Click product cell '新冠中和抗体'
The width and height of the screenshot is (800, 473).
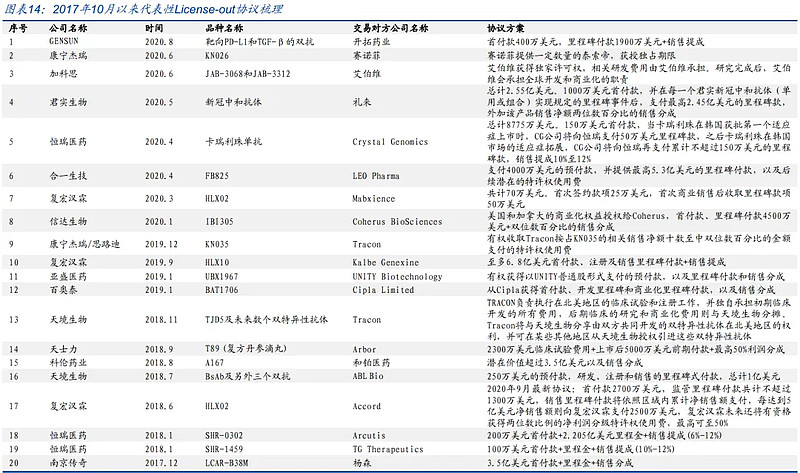point(233,102)
